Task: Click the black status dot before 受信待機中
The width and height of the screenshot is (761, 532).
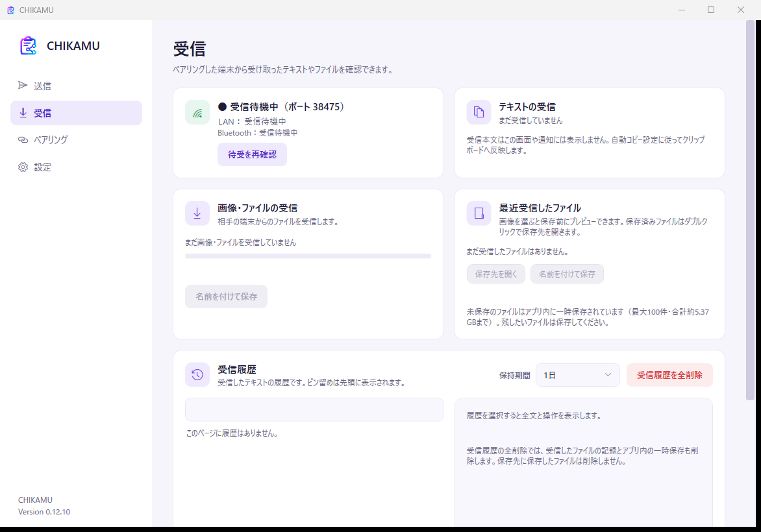Action: click(222, 106)
